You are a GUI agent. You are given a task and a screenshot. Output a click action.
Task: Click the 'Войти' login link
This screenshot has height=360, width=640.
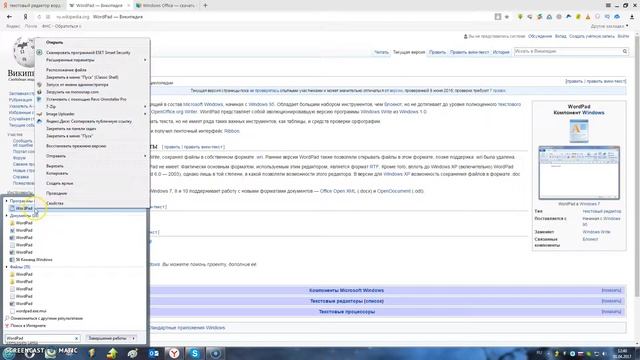coord(623,36)
